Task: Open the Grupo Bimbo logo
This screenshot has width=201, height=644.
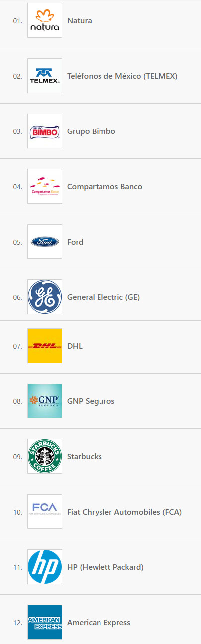Action: click(45, 131)
